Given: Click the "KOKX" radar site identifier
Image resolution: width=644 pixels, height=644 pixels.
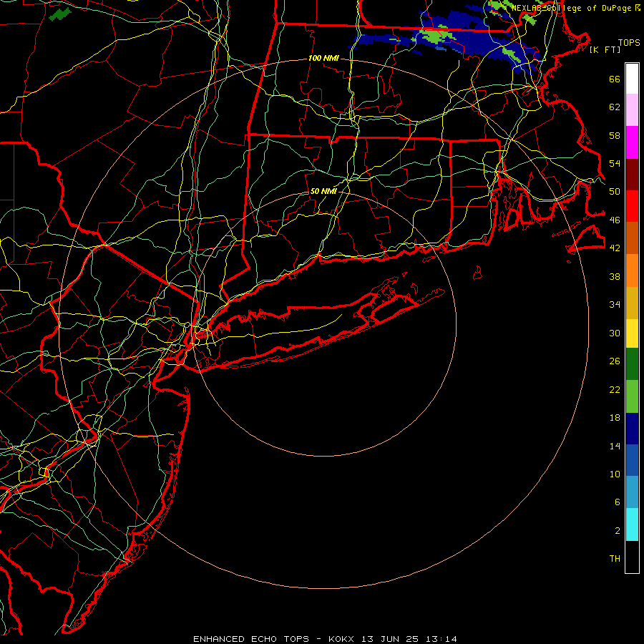Looking at the screenshot, I should click(341, 639).
